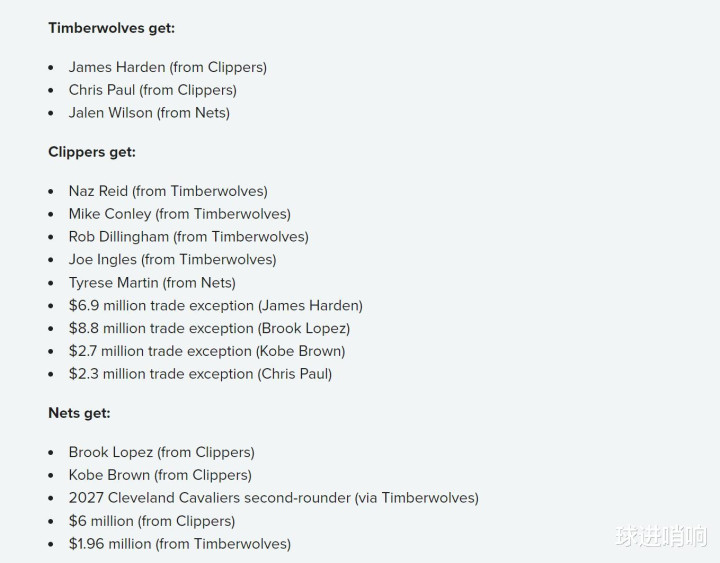Click the $6.9 million trade exception line
The width and height of the screenshot is (720, 563).
click(x=215, y=306)
